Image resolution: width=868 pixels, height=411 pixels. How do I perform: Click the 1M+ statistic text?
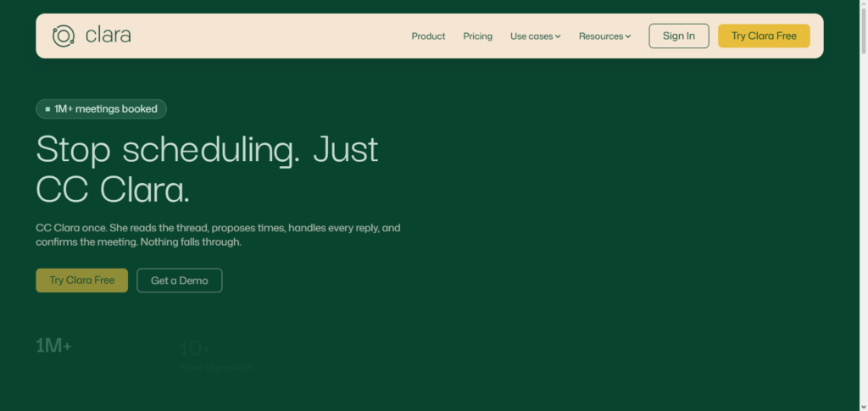tap(53, 347)
